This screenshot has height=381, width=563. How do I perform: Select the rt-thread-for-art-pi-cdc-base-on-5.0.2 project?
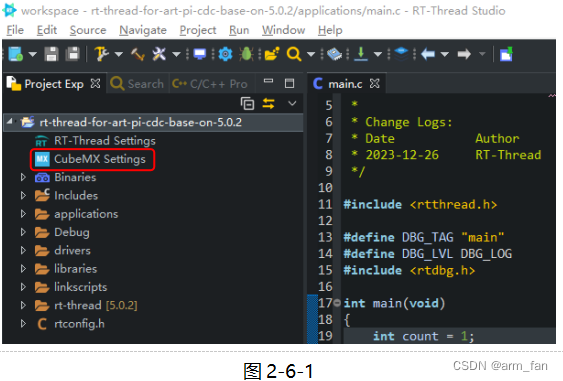pos(140,122)
